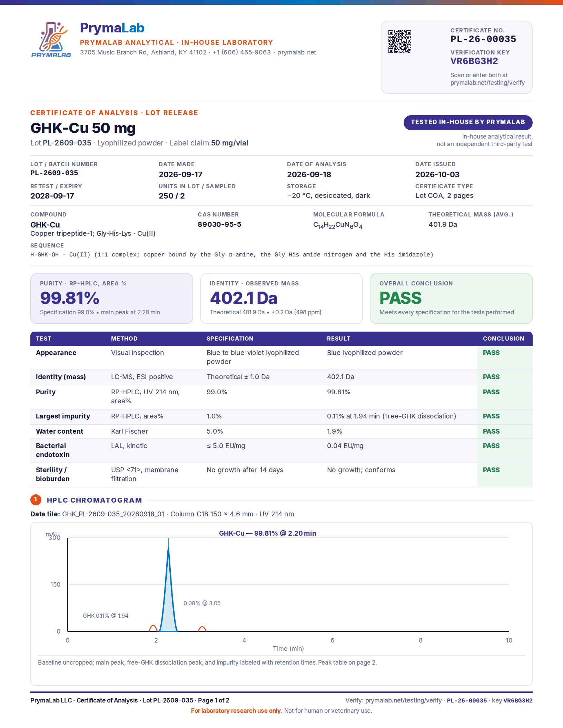Image resolution: width=563 pixels, height=728 pixels.
Task: Click the Specification column header
Action: [x=230, y=338]
